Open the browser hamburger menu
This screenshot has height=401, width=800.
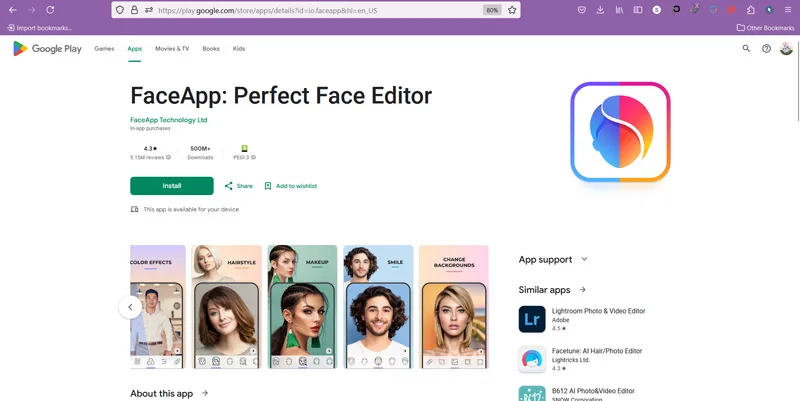pos(788,10)
